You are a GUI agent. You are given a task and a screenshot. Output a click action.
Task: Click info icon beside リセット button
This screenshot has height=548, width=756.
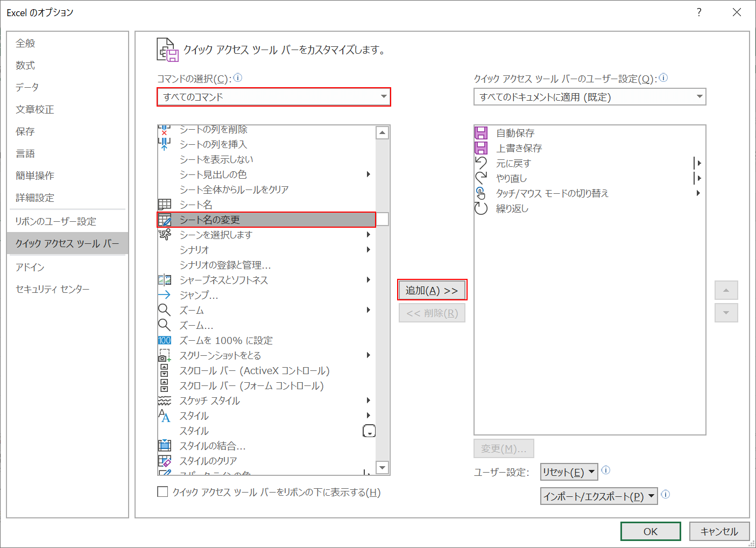tap(605, 470)
